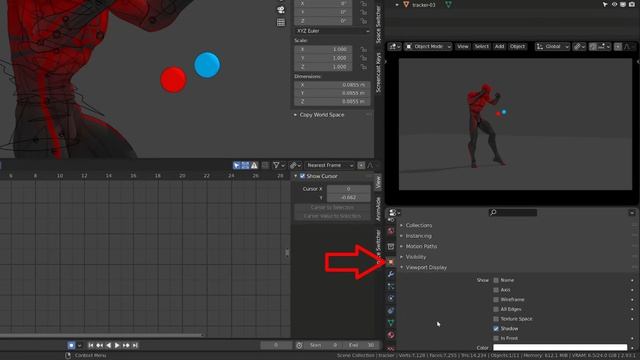Image resolution: width=640 pixels, height=360 pixels.
Task: Click the warning triangle icon in graph editor header
Action: click(254, 165)
